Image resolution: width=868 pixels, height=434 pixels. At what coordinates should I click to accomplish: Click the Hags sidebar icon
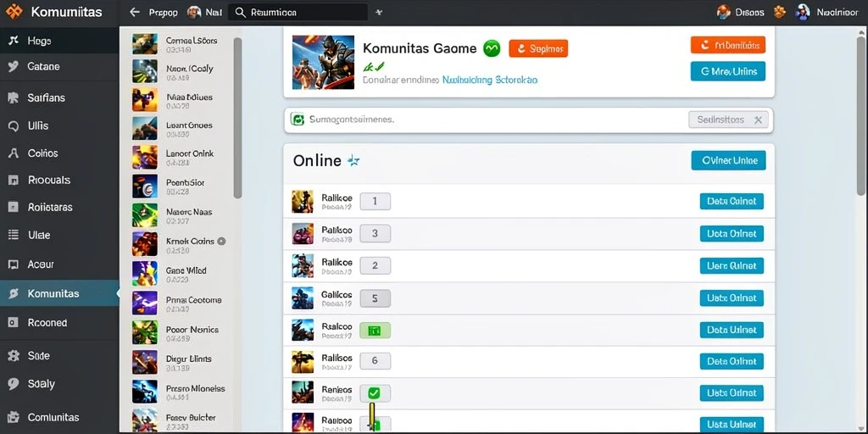tap(14, 41)
